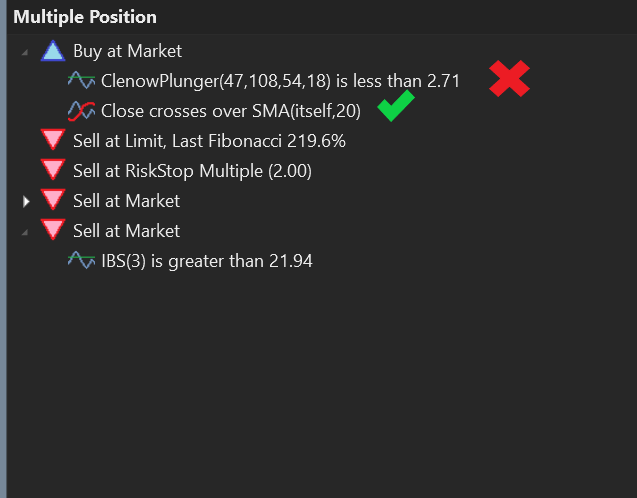Click the red X mark beside ClenowPlunger
The height and width of the screenshot is (498, 637).
[509, 79]
